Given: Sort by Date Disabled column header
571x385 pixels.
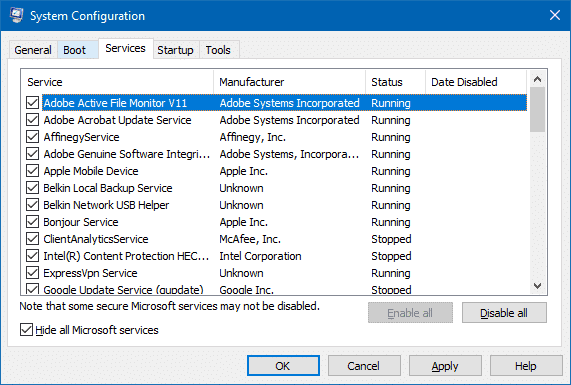Looking at the screenshot, I should tap(476, 82).
